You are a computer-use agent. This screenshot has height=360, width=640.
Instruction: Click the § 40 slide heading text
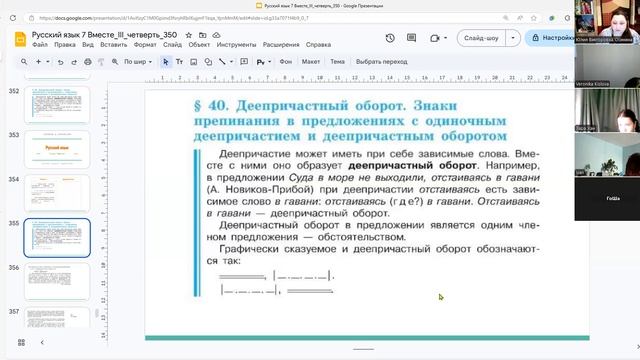(x=350, y=121)
